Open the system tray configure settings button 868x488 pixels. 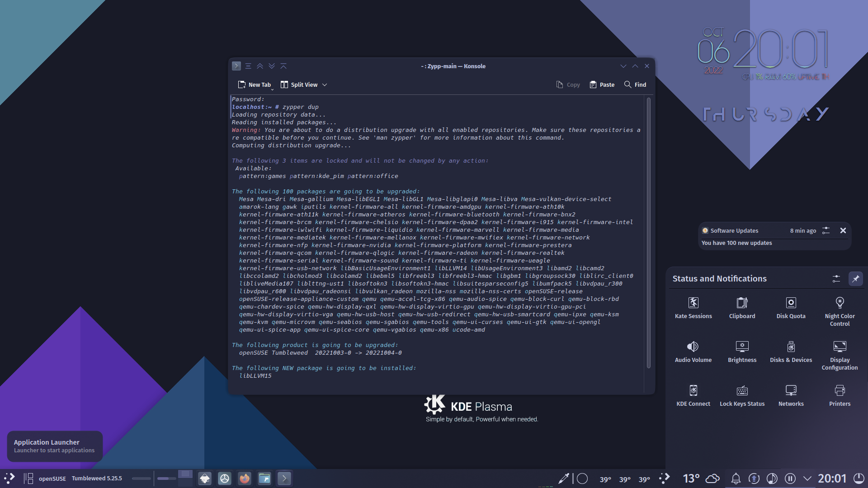(836, 279)
